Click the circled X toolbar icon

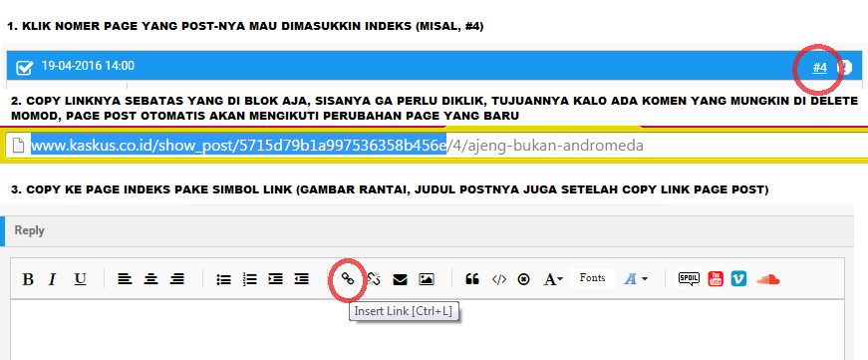coord(523,279)
